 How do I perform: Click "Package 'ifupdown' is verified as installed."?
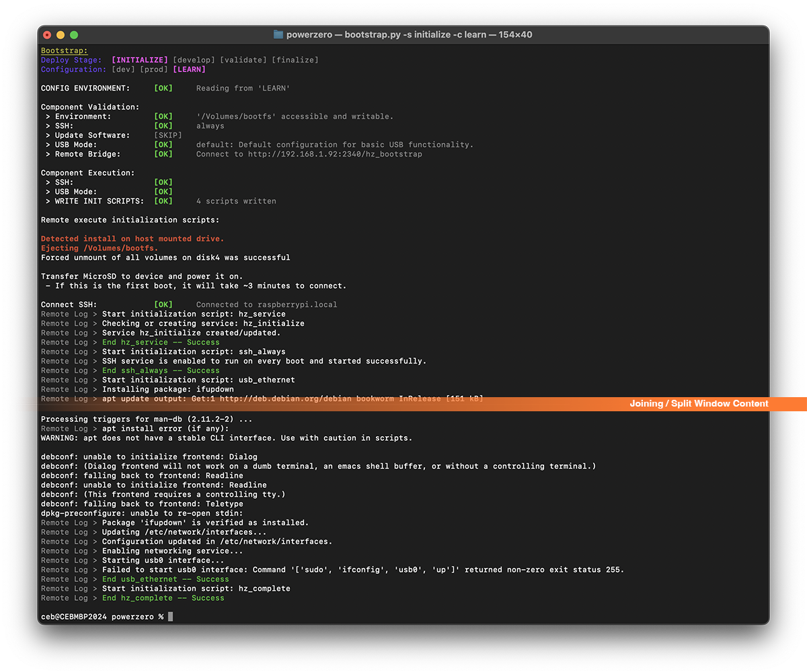pyautogui.click(x=206, y=522)
